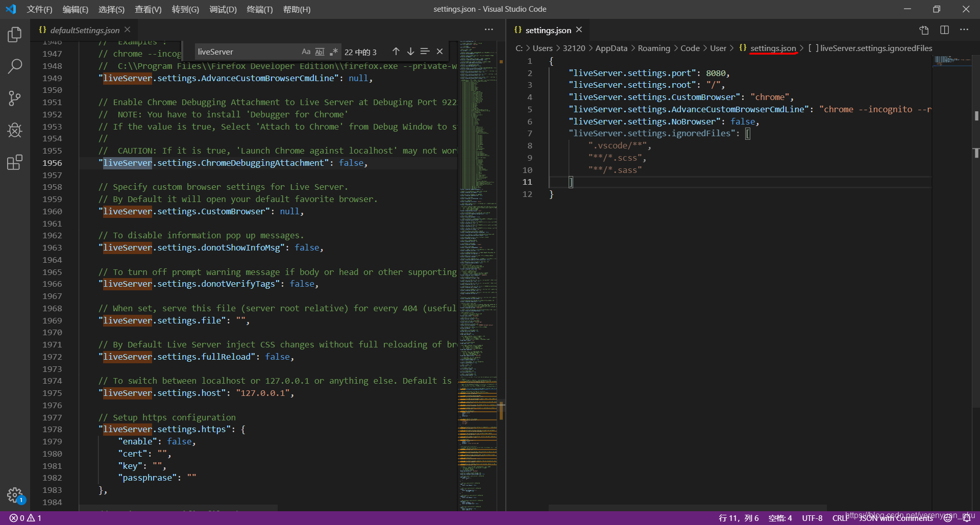Click the UTF-8 encoding in status bar
Screen dimensions: 980x525
click(812, 518)
